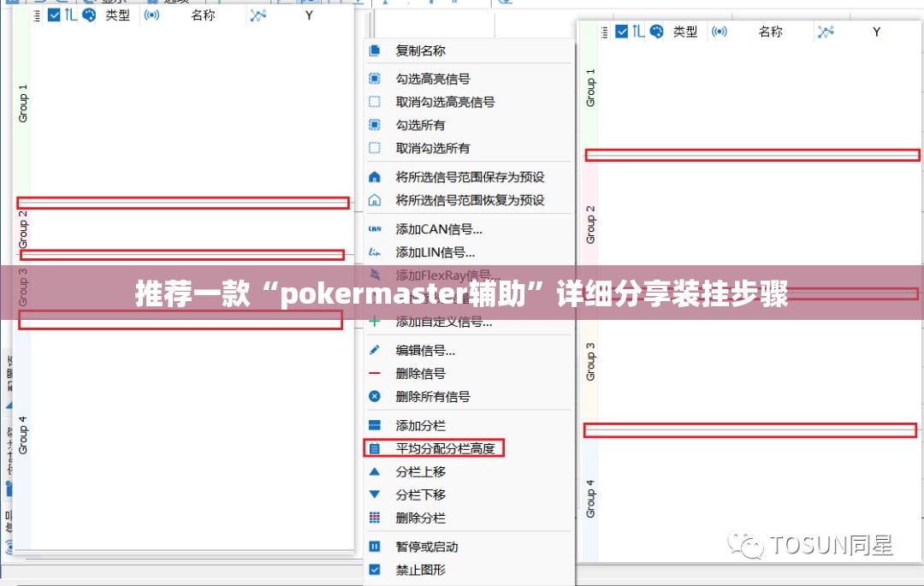Click the signal broadcast icon in left panel header
924x586 pixels.
tap(151, 15)
